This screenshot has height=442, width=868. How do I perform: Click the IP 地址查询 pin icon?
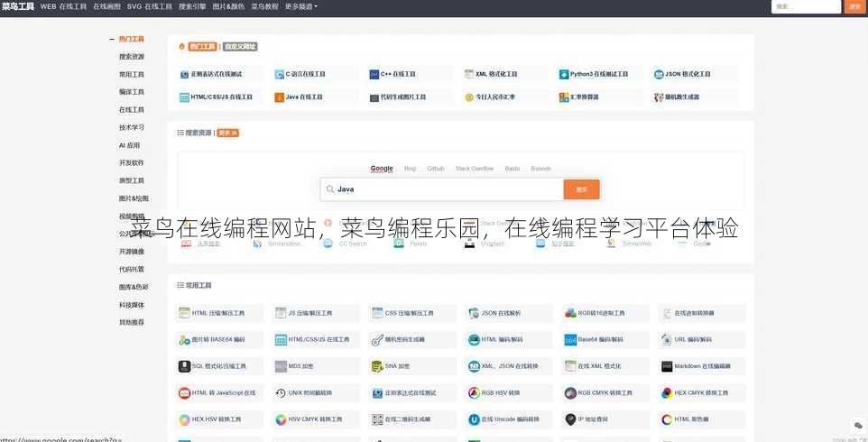tap(571, 419)
